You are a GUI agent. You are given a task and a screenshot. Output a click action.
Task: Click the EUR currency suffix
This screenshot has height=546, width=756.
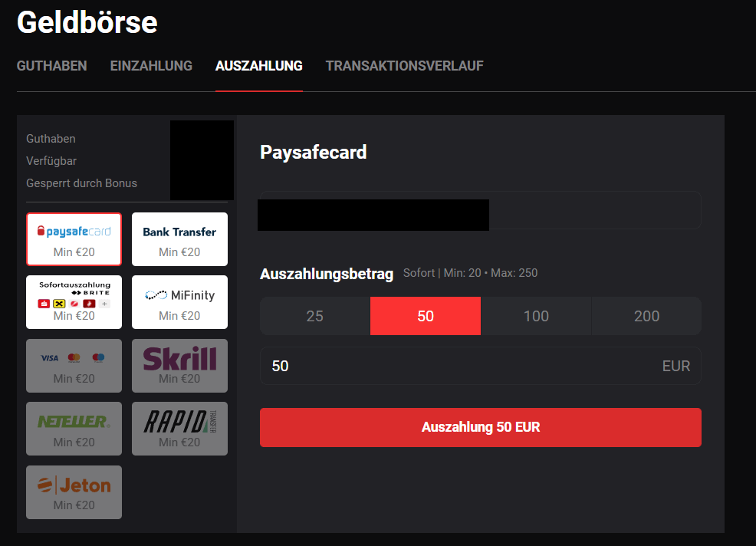[x=676, y=366]
